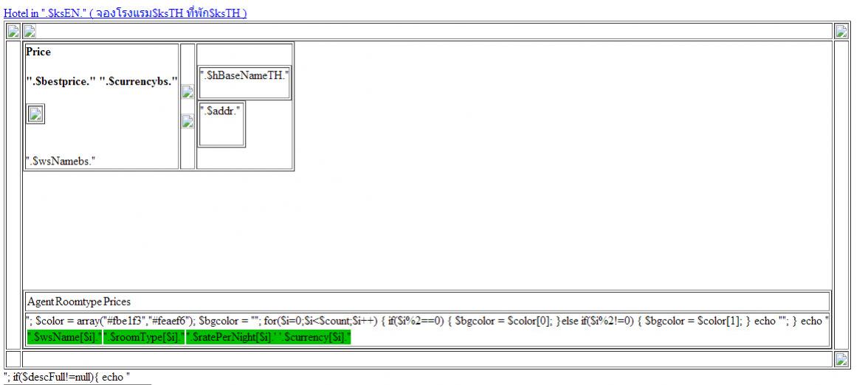Click the 'if($descFull!=null){ echo' text
The image size is (868, 385).
[x=67, y=377]
